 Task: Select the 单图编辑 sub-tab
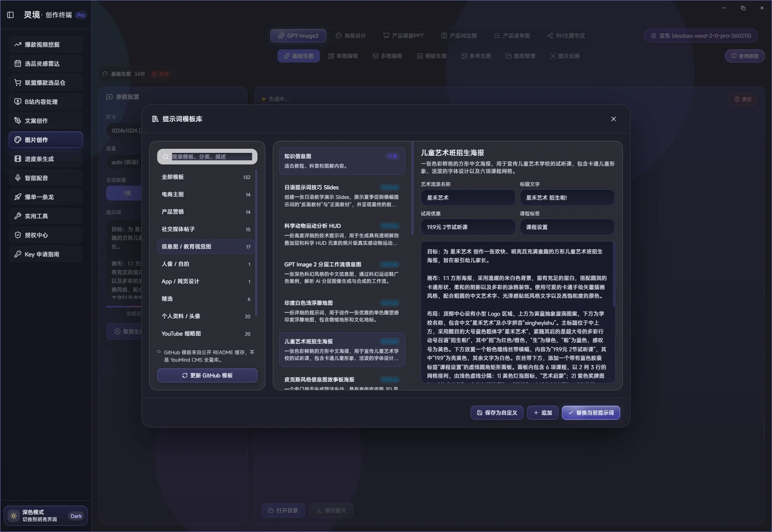pyautogui.click(x=343, y=56)
